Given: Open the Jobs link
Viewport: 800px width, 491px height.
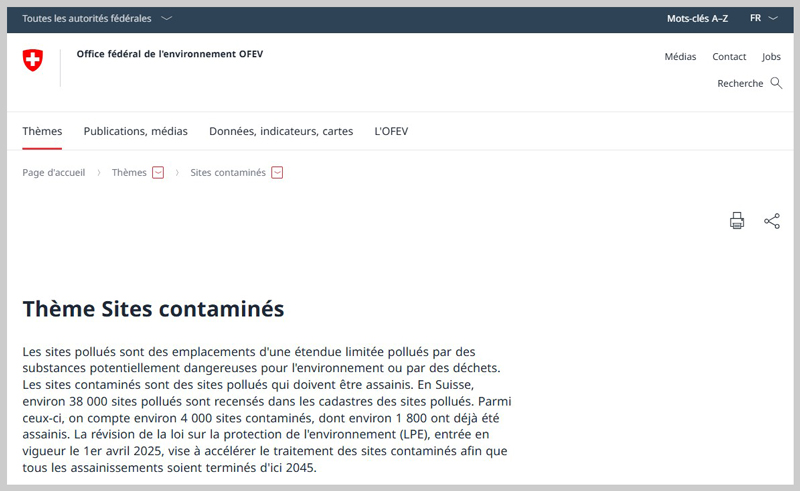Looking at the screenshot, I should coord(771,57).
